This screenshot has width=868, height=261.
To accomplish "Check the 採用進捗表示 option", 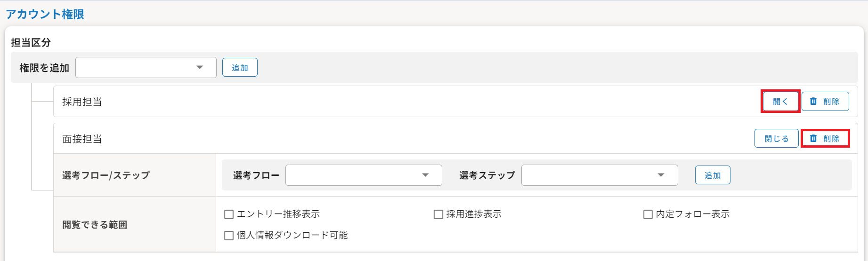I will (x=438, y=214).
